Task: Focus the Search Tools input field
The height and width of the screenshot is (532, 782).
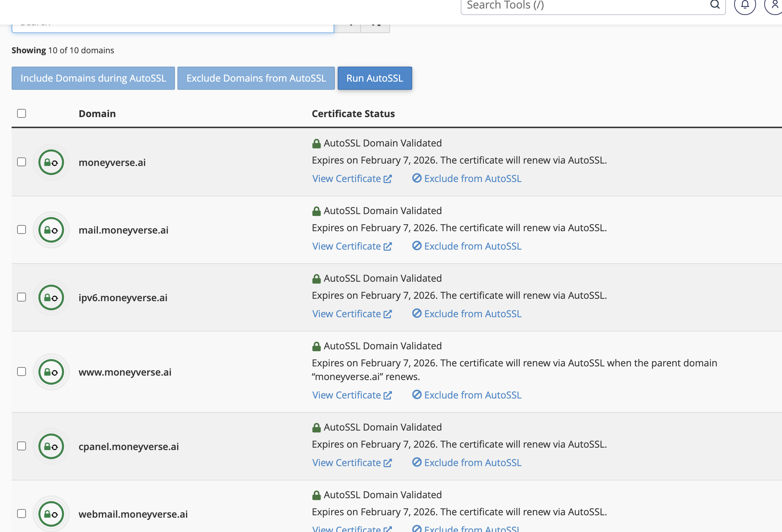Action: point(581,5)
